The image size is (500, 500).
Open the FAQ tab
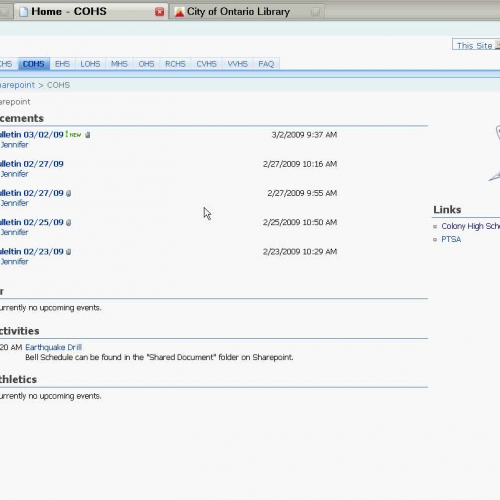[x=266, y=64]
